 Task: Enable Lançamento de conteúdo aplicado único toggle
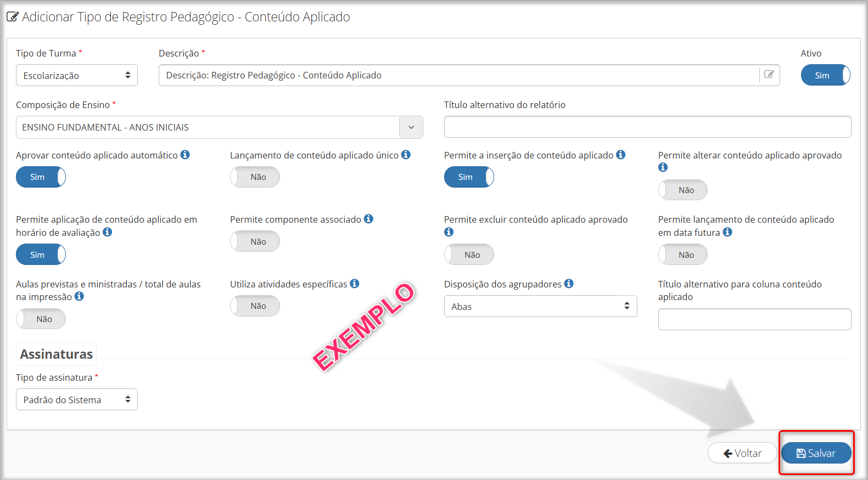tap(255, 177)
